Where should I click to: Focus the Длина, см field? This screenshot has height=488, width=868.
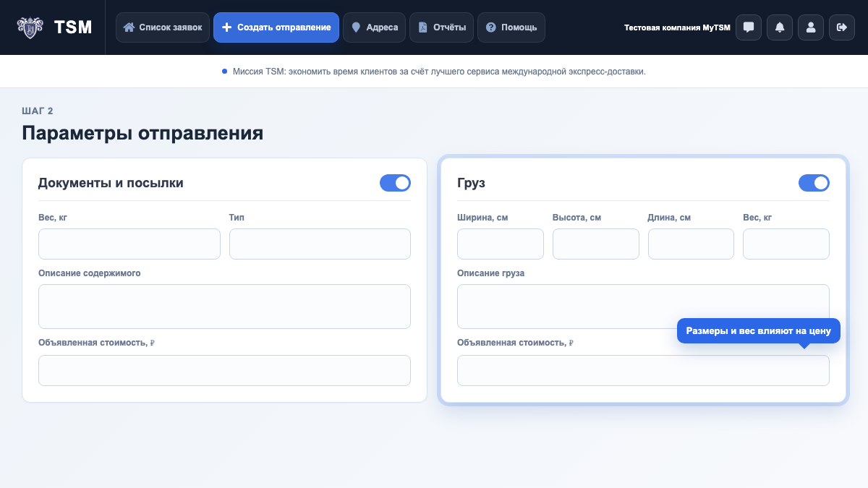[x=691, y=244]
